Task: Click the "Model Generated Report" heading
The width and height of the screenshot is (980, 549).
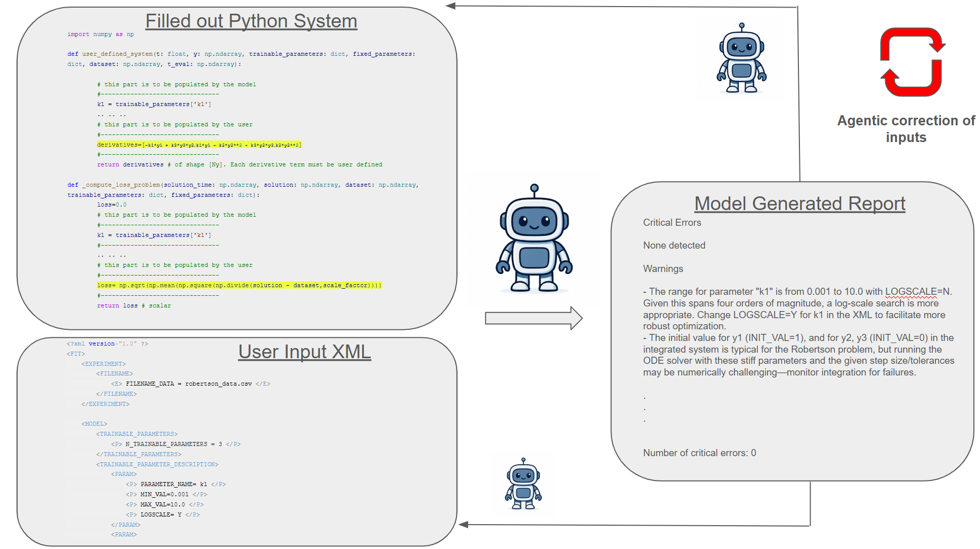Action: [799, 203]
